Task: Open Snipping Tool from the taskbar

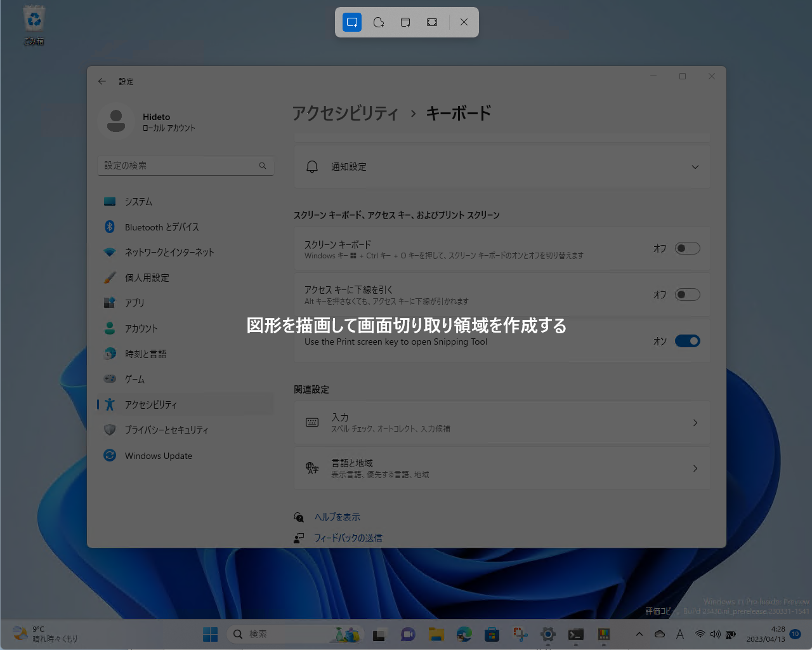Action: click(520, 633)
